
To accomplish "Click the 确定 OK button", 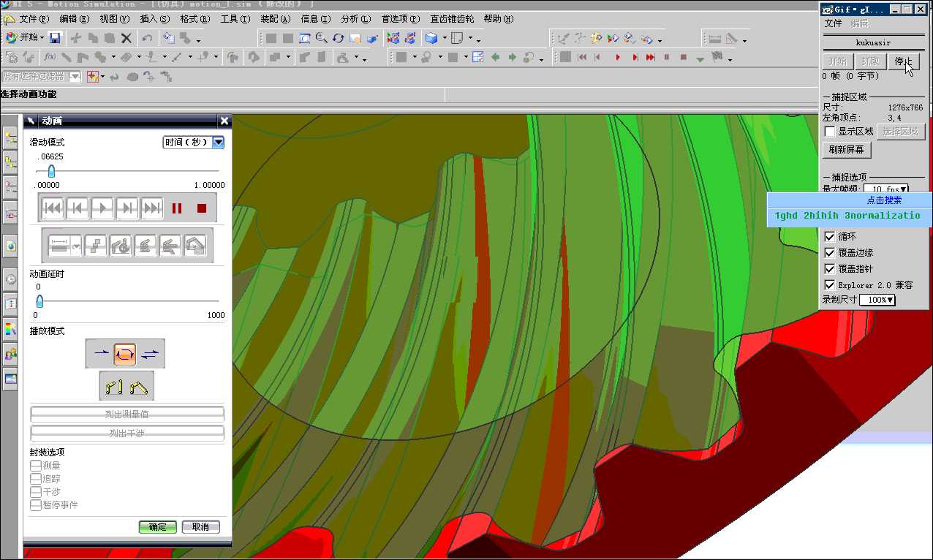I will (x=158, y=527).
